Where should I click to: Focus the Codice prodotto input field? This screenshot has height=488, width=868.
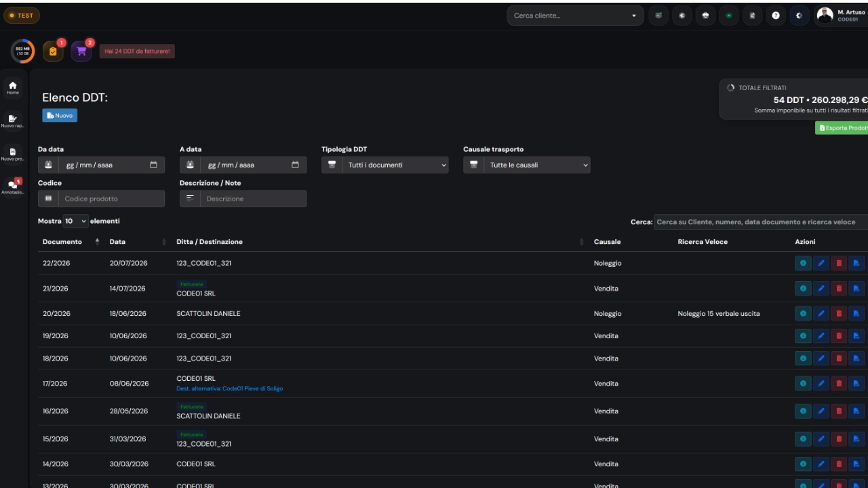[x=112, y=199]
